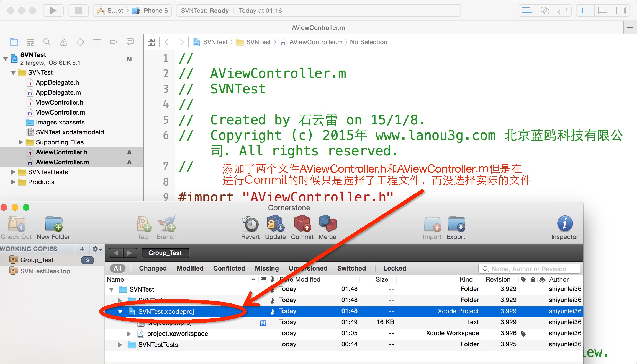
Task: Collapse the SVNTest project root in navigator
Action: [6, 59]
